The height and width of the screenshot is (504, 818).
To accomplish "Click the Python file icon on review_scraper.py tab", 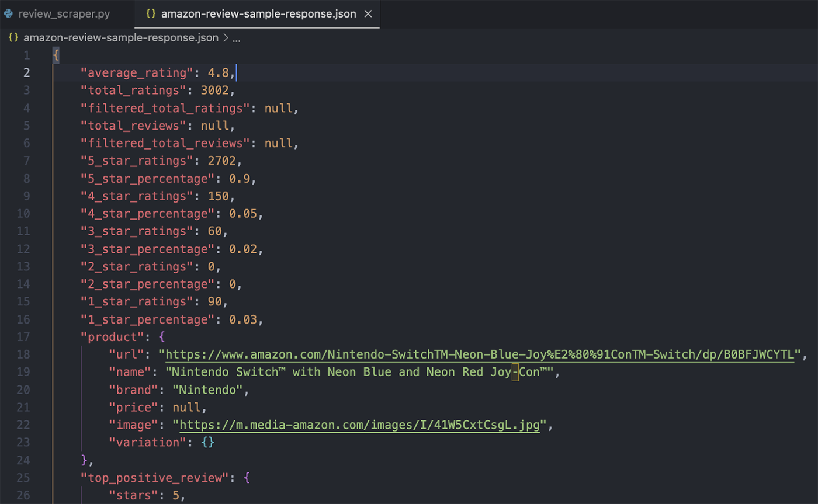I will [9, 13].
